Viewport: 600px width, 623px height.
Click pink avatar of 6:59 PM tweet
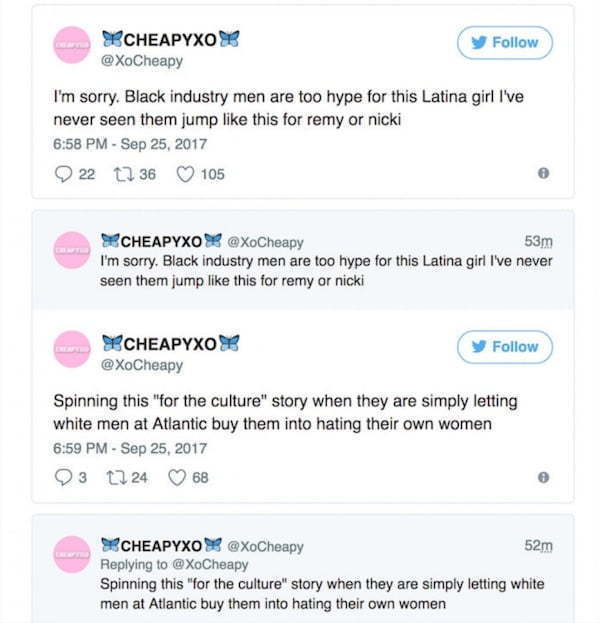click(x=72, y=349)
